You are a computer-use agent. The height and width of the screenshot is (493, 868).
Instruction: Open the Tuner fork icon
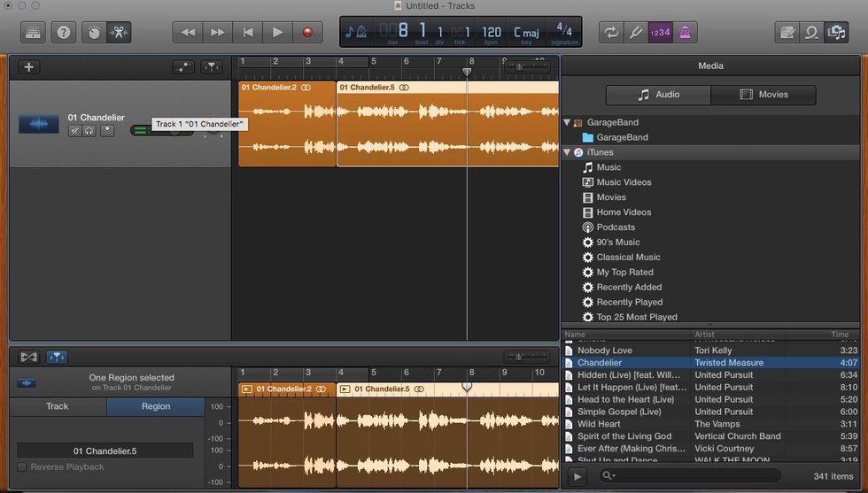(635, 33)
